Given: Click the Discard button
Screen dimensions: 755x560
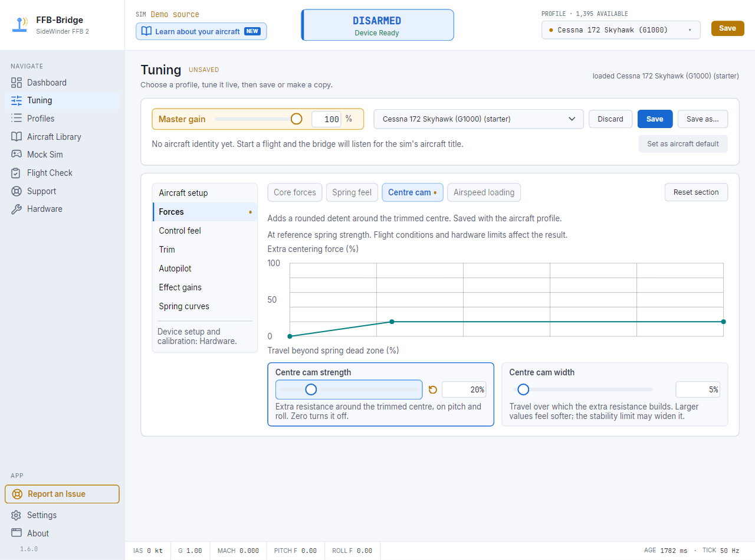Looking at the screenshot, I should (610, 119).
